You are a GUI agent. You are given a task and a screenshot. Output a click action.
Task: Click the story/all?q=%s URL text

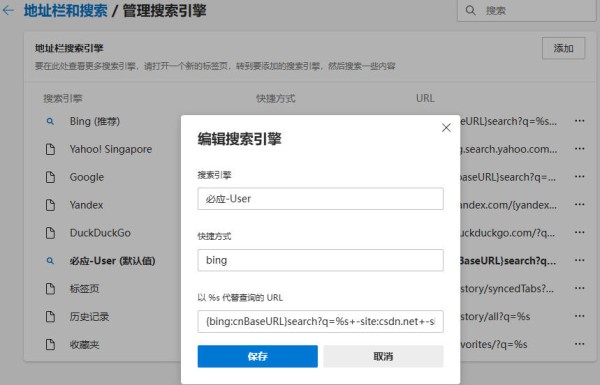495,316
